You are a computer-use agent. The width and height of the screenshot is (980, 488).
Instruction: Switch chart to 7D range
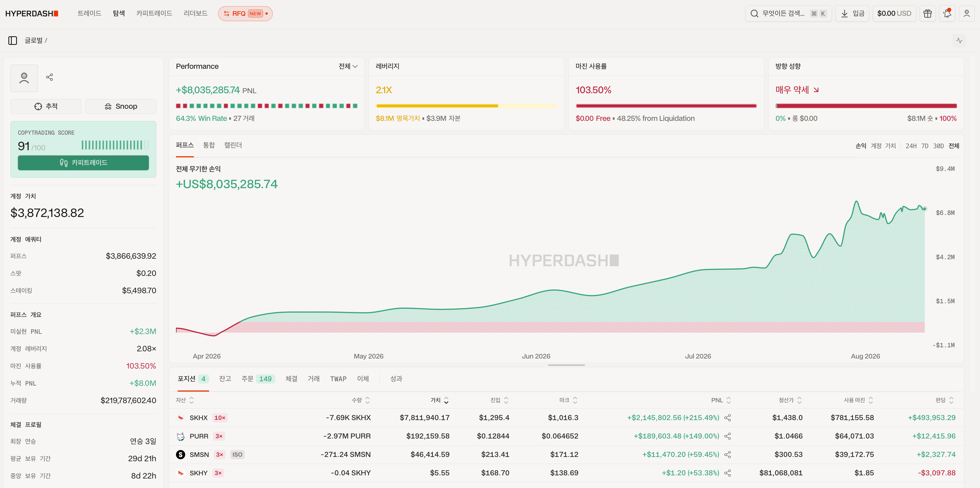pyautogui.click(x=925, y=146)
